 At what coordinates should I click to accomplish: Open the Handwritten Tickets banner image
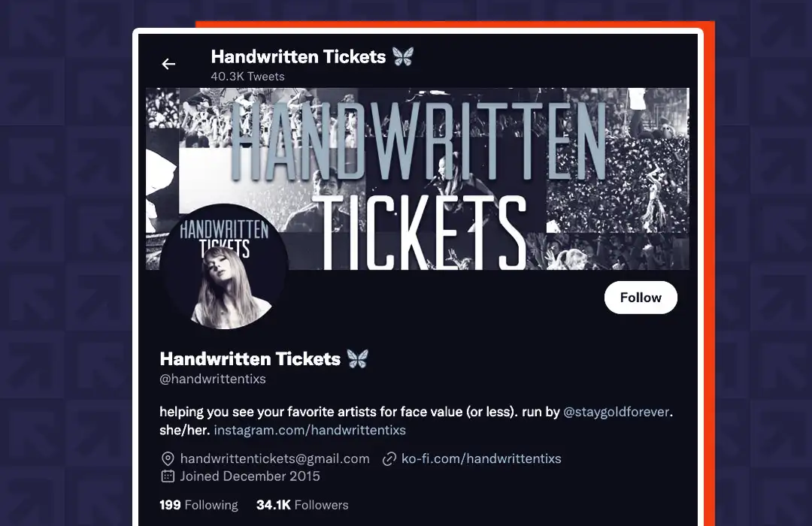tap(417, 179)
